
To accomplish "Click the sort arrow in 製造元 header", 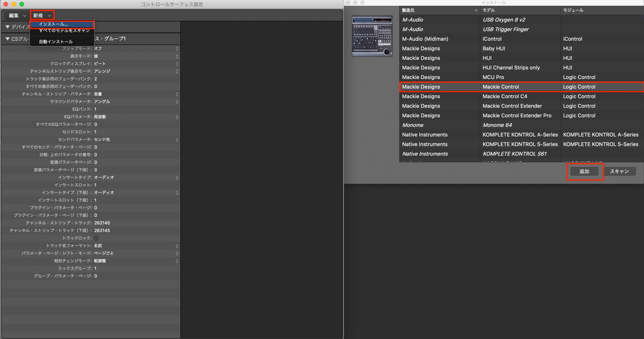I will (476, 10).
